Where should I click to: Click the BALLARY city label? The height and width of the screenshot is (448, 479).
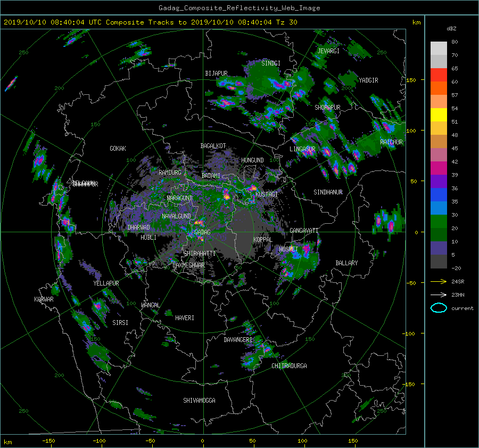pyautogui.click(x=346, y=263)
